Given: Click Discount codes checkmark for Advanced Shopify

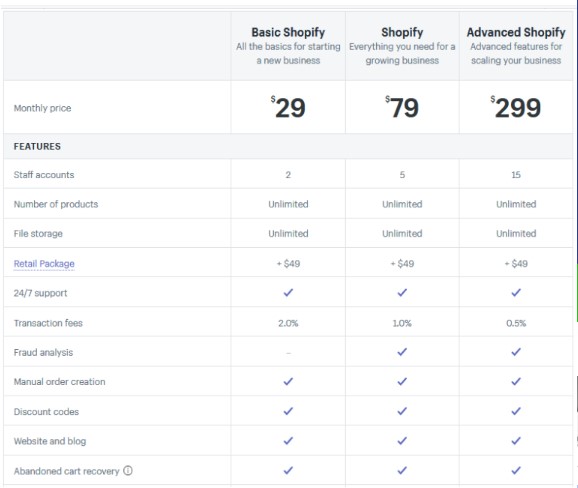Looking at the screenshot, I should (x=516, y=411).
